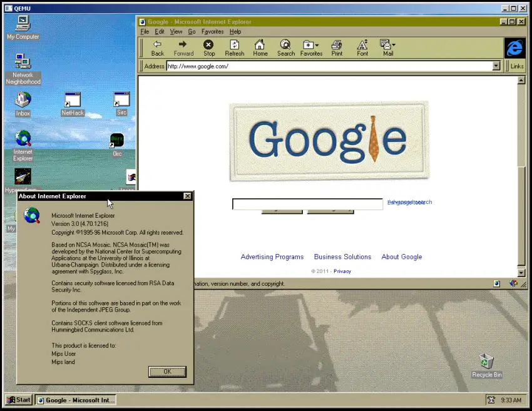Open the Search toolbar icon
Viewport: 532px width, 411px height.
pos(285,48)
